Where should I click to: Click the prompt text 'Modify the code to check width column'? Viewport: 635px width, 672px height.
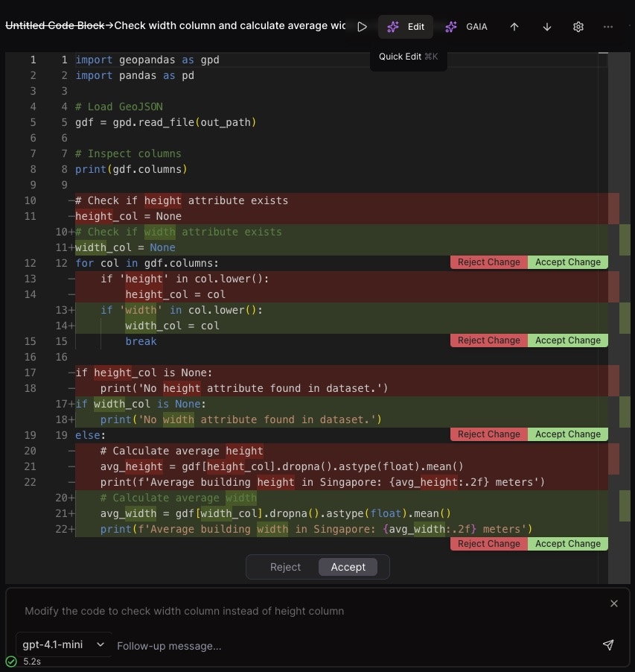click(x=184, y=611)
